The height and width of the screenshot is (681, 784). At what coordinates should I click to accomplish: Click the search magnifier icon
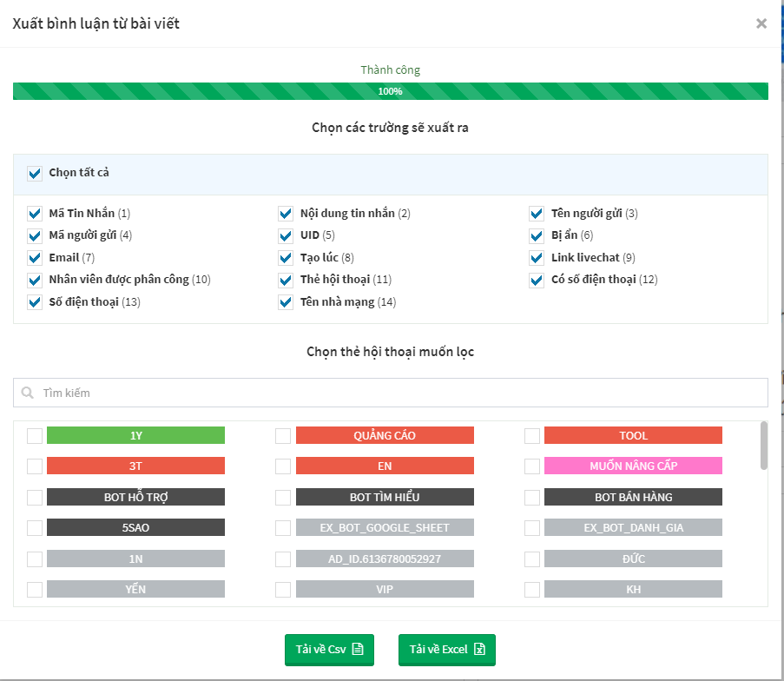click(x=28, y=393)
